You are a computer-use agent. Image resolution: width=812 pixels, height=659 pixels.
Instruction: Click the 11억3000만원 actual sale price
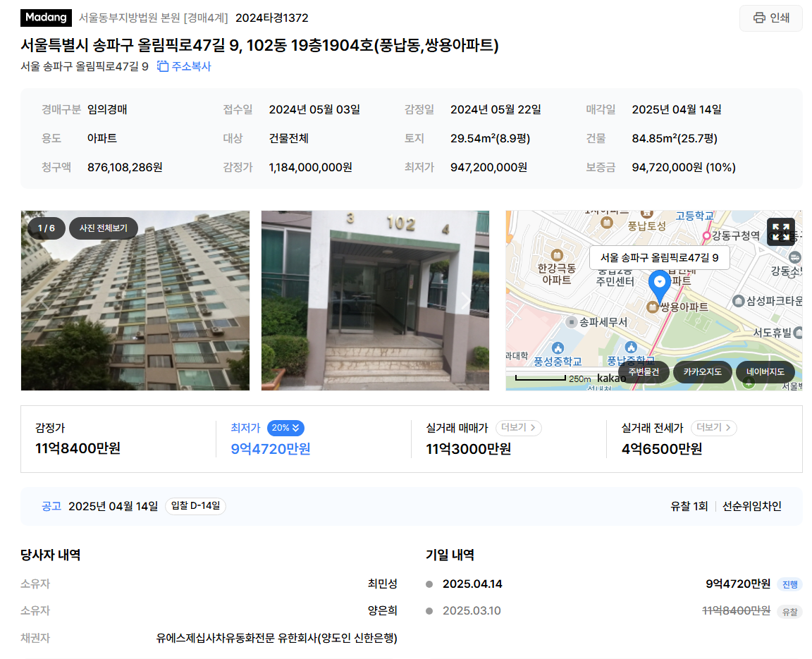[x=468, y=449]
